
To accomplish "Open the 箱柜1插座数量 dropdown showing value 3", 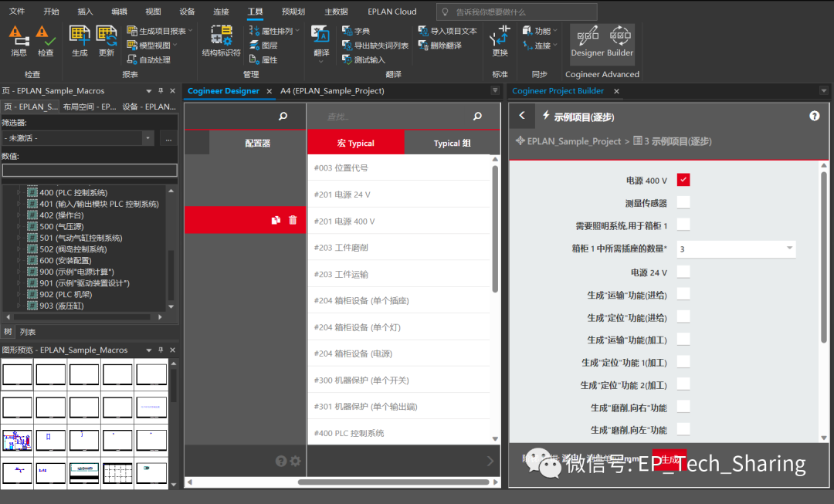I will tap(789, 248).
